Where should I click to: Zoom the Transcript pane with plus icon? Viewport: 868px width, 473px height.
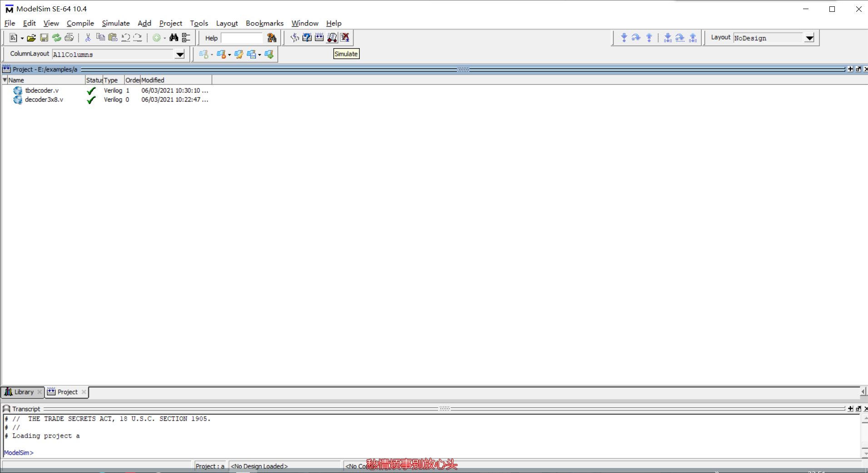coord(850,408)
